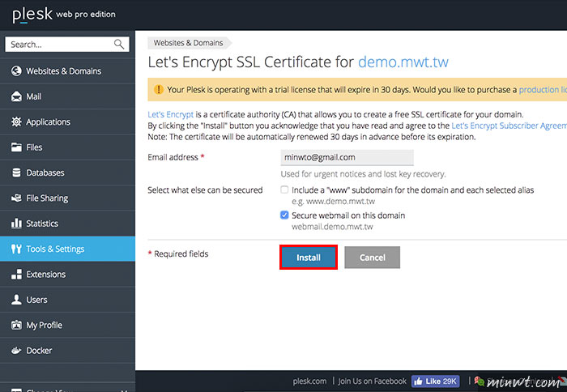Open Join Us on Facebook link
Screen dimensions: 567x392
click(372, 381)
